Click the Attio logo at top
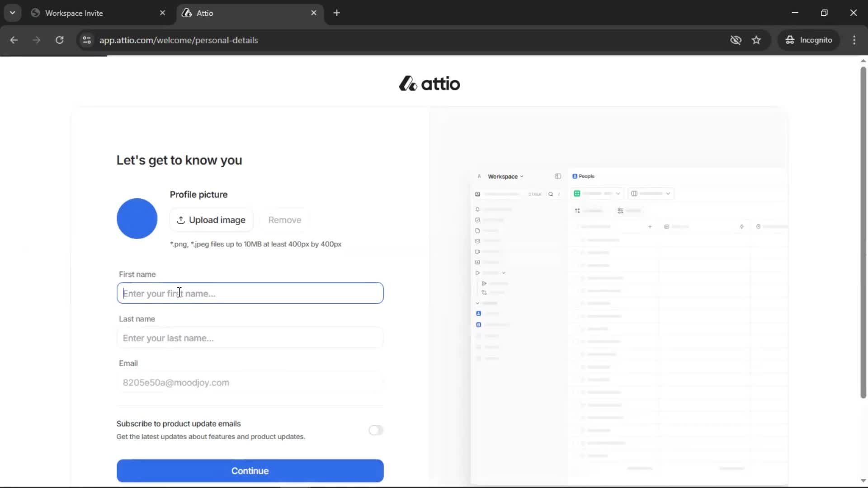This screenshot has height=488, width=868. tap(429, 84)
